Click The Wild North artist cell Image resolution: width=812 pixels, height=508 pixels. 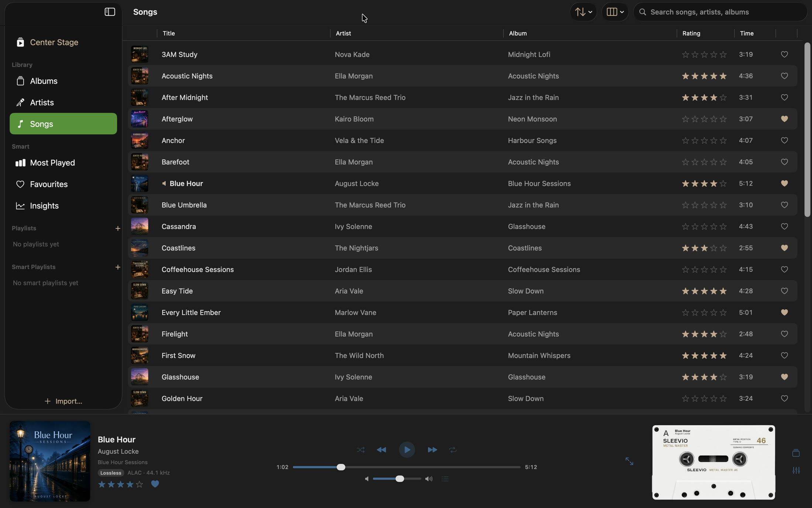[359, 356]
